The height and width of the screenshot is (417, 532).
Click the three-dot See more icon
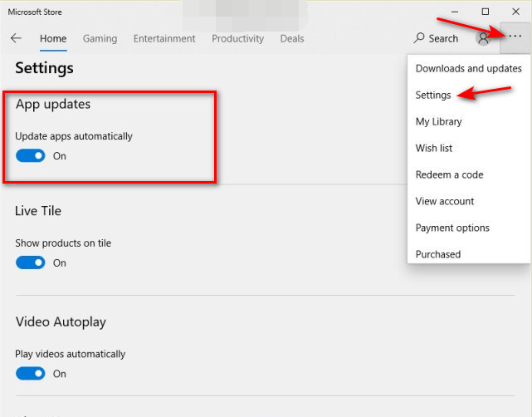coord(515,37)
